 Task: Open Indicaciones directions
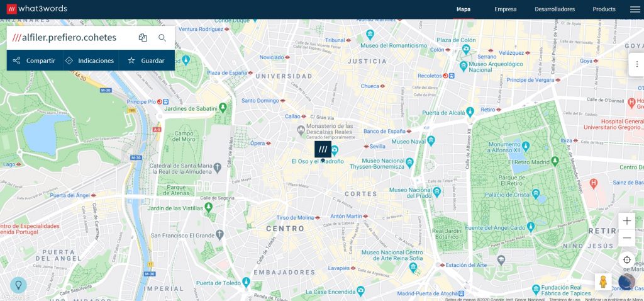pyautogui.click(x=91, y=60)
